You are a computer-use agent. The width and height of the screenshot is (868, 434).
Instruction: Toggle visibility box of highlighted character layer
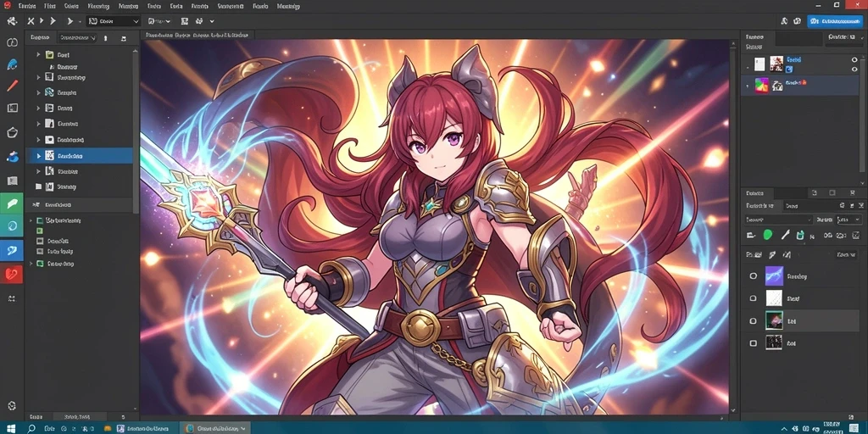(x=753, y=320)
